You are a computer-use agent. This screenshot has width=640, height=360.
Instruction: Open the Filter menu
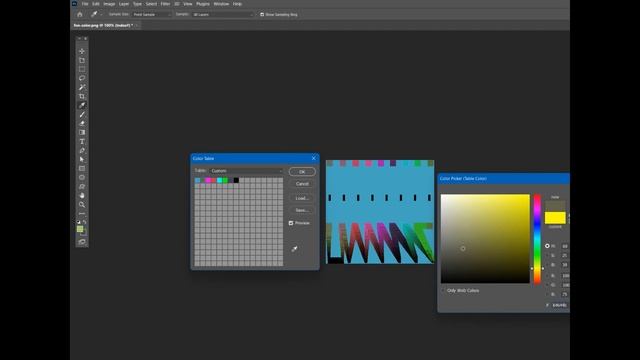point(165,4)
